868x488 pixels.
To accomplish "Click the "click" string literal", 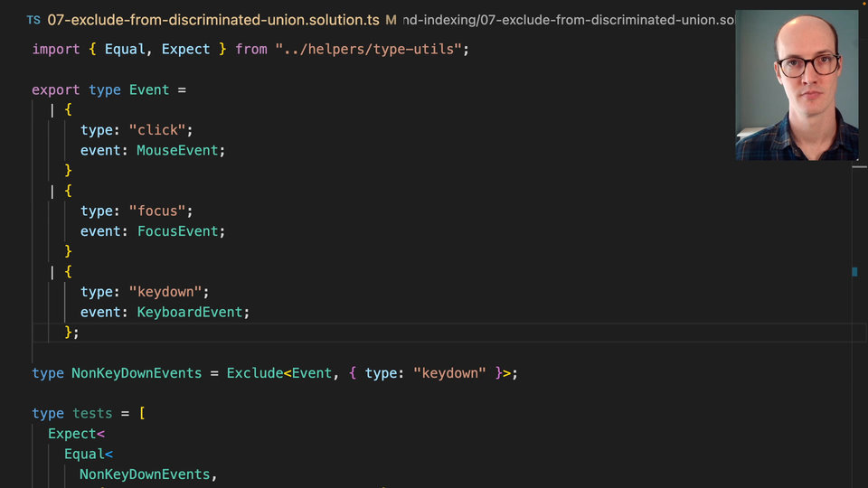I will pos(156,130).
